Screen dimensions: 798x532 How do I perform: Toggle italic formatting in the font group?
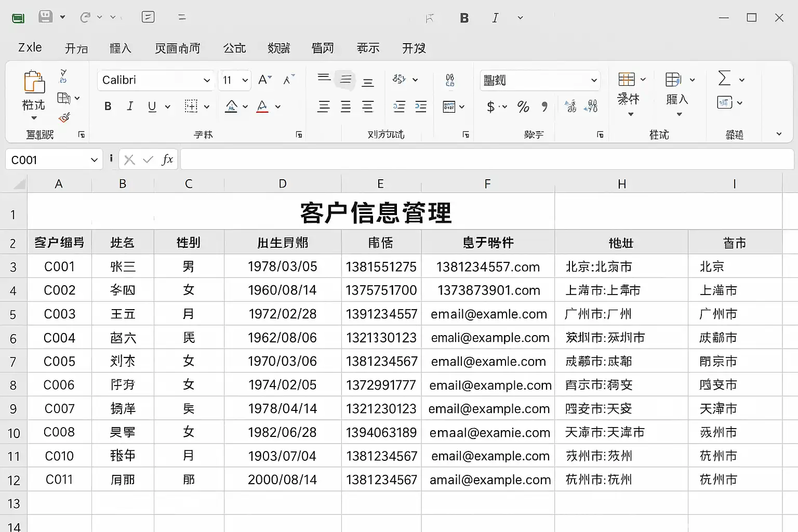130,107
